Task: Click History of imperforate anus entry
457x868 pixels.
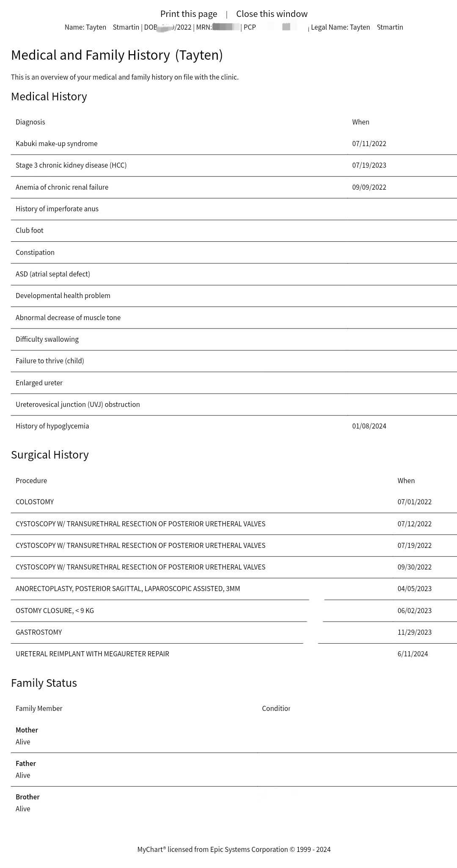Action: pyautogui.click(x=57, y=209)
